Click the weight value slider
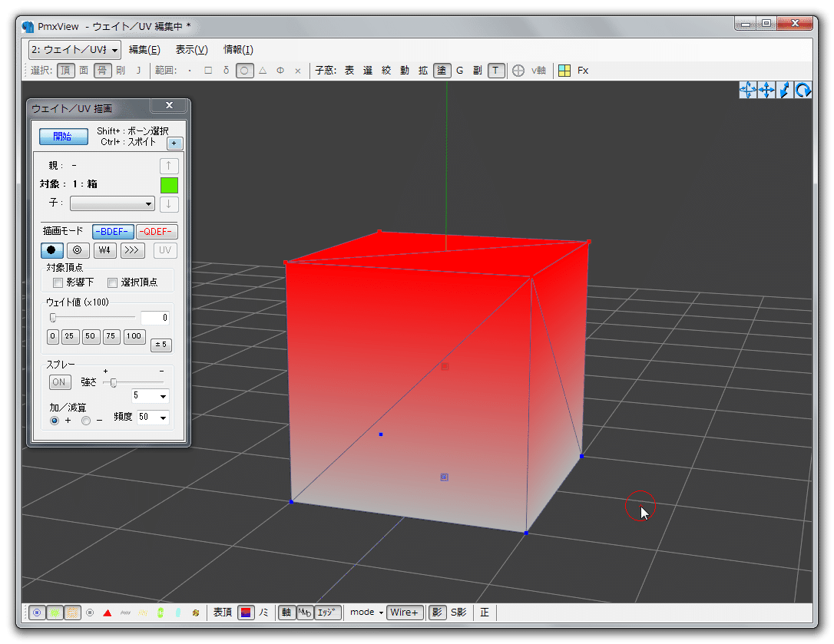Image resolution: width=834 pixels, height=644 pixels. pos(93,318)
